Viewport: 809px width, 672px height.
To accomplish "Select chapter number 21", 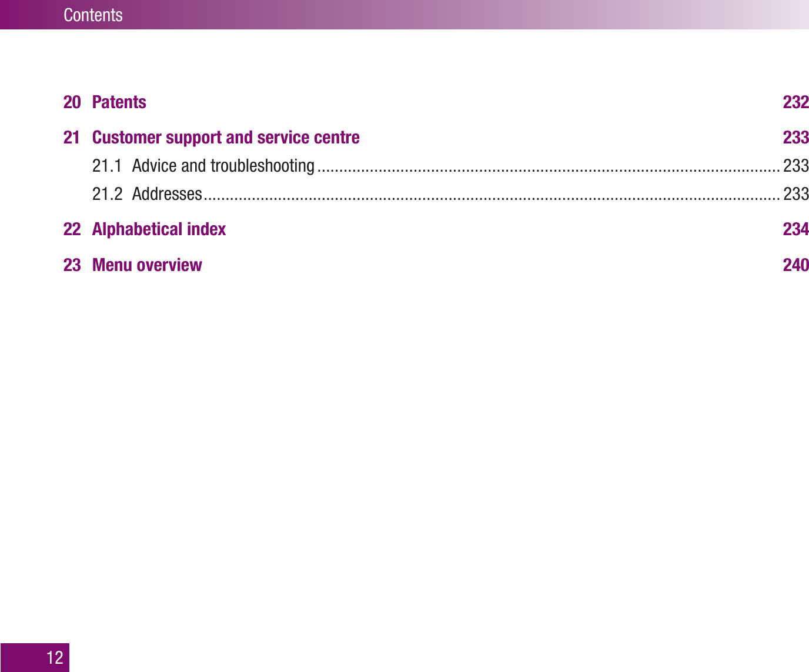I will 71,138.
